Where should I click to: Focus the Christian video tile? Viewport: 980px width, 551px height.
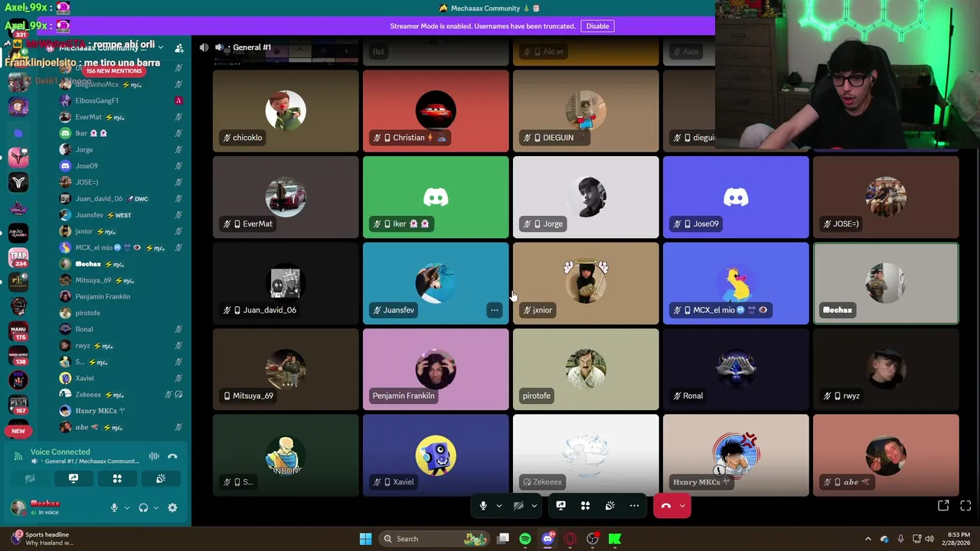(436, 111)
